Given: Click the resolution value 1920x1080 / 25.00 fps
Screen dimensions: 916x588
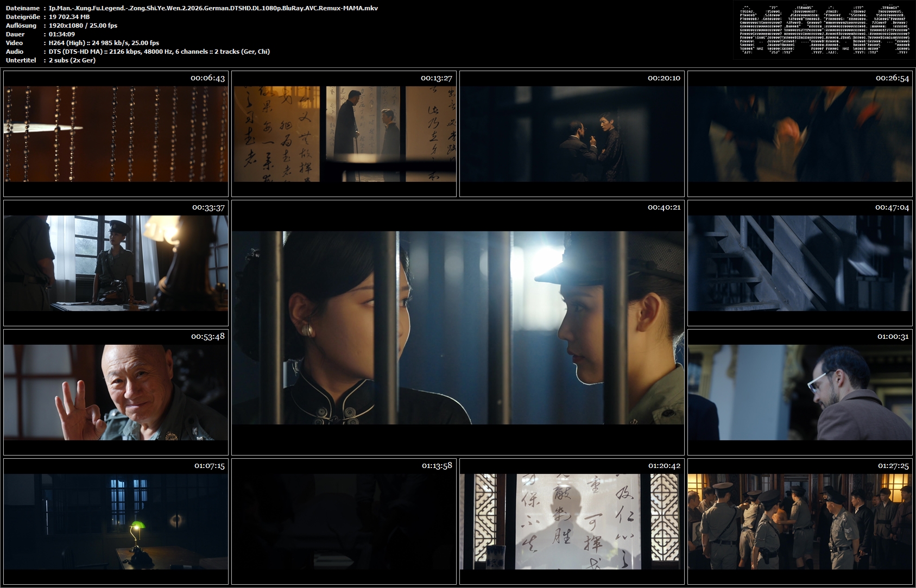Looking at the screenshot, I should 83,26.
